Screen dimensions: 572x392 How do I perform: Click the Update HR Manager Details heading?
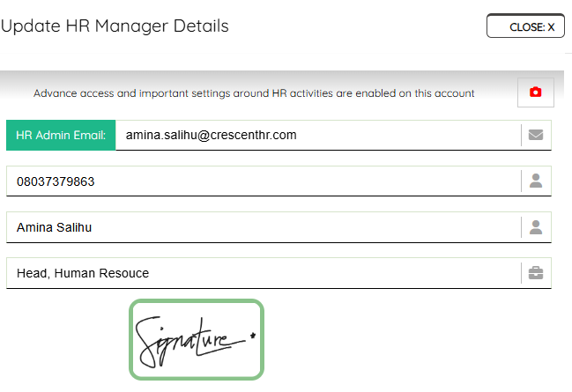pos(115,26)
